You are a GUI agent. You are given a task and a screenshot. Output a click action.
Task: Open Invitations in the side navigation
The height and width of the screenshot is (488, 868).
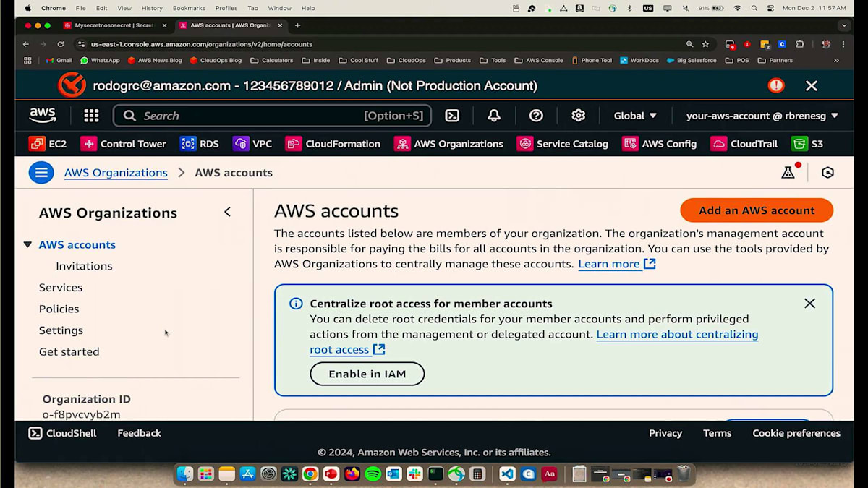(84, 266)
